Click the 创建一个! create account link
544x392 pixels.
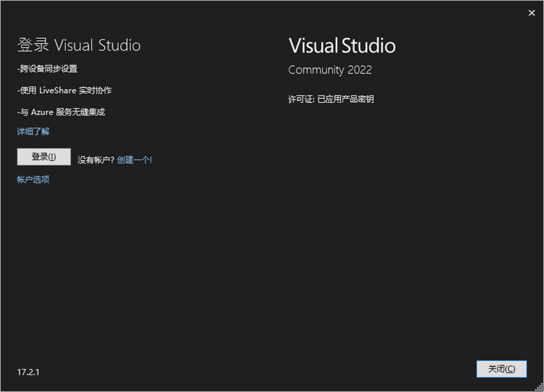pyautogui.click(x=135, y=160)
